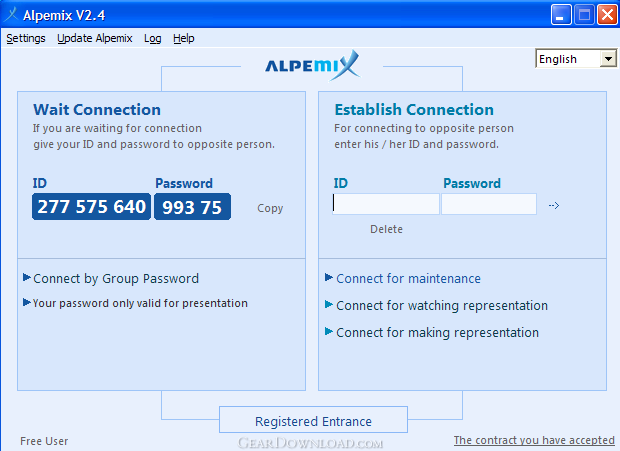Screen dimensions: 620x451
Task: Click the Establish Connection heading
Action: point(414,109)
